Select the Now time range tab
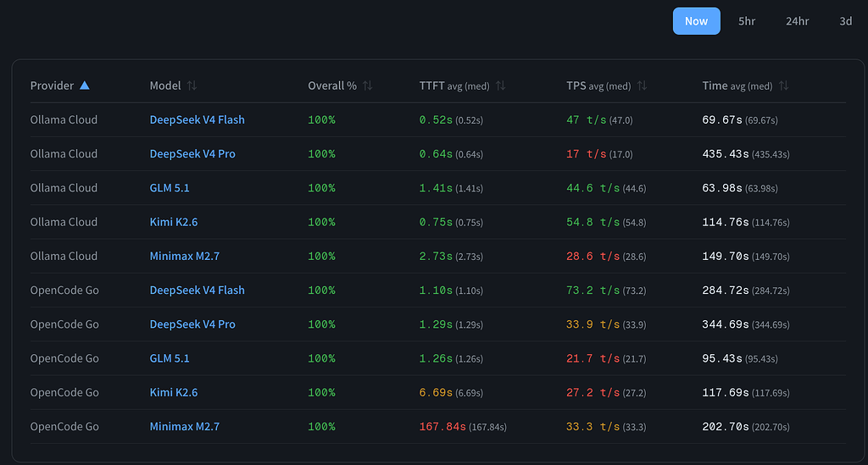This screenshot has height=465, width=868. pos(697,21)
